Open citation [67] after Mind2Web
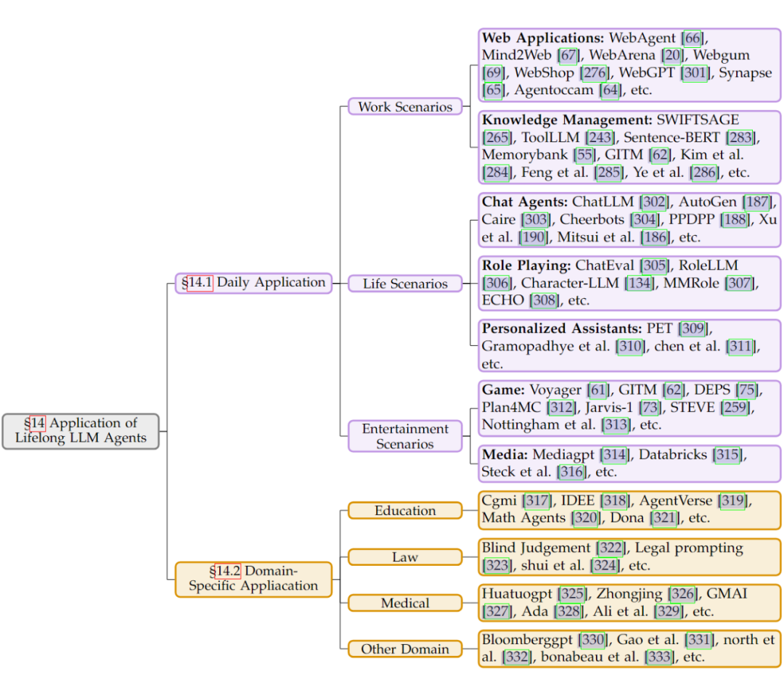 568,55
